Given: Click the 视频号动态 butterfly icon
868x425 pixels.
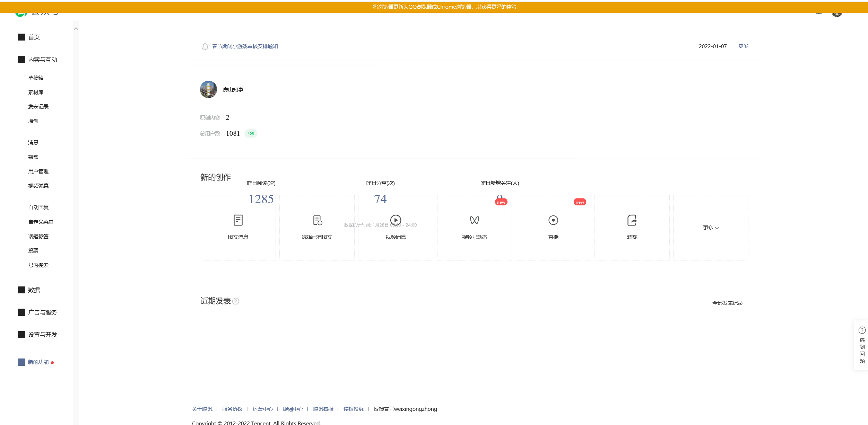Looking at the screenshot, I should [x=474, y=220].
